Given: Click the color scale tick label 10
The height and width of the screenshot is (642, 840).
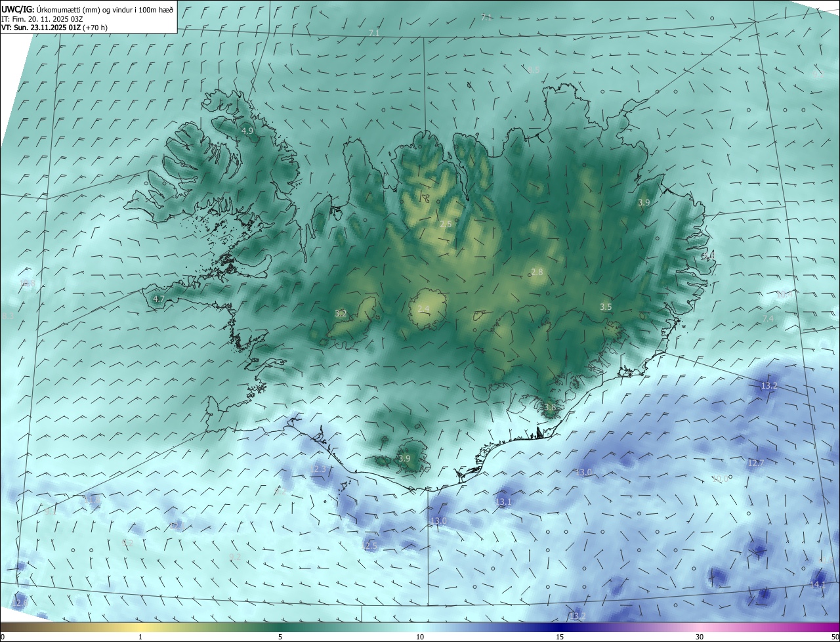Looking at the screenshot, I should point(420,637).
